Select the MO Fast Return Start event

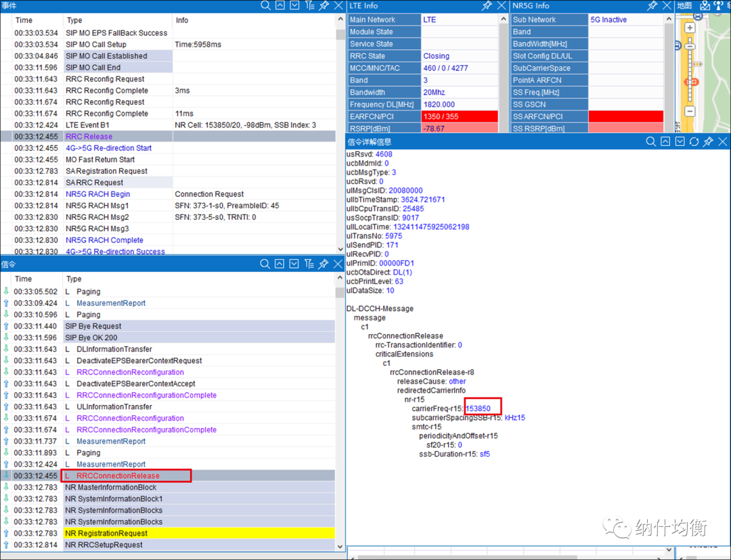pyautogui.click(x=168, y=160)
